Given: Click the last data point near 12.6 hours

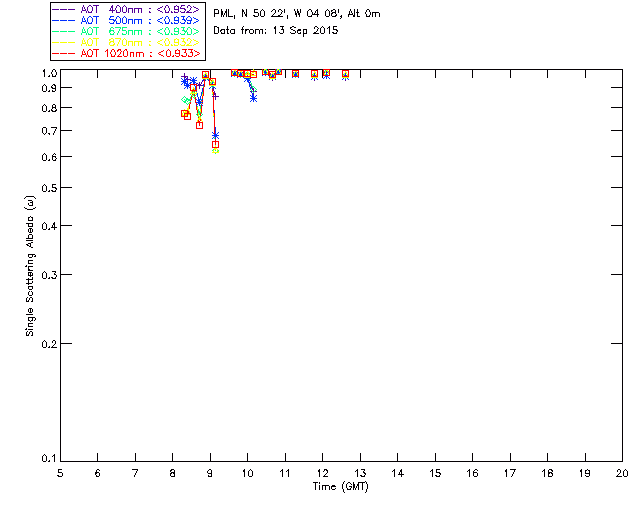Looking at the screenshot, I should pyautogui.click(x=345, y=74).
